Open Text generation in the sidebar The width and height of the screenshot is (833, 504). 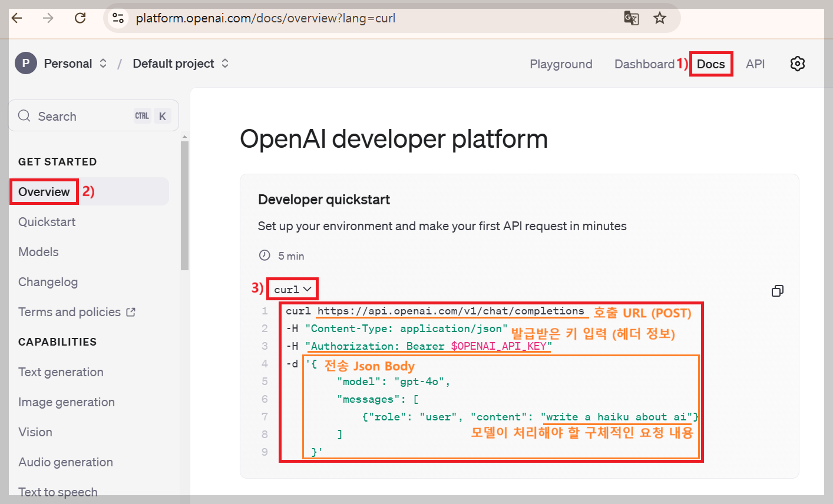[61, 372]
